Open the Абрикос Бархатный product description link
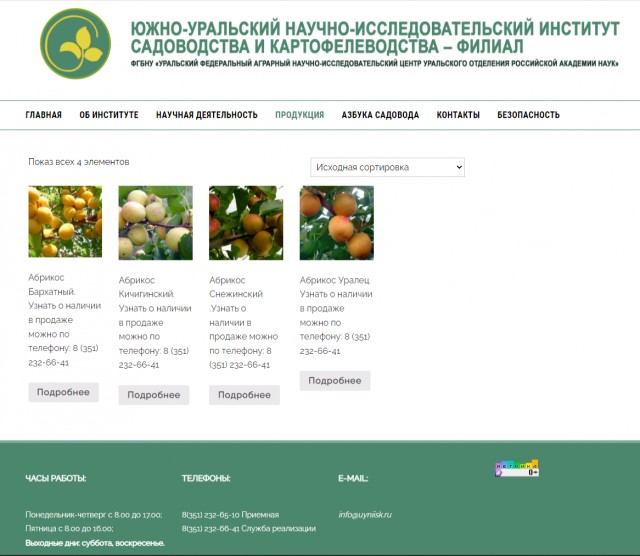 (x=64, y=320)
